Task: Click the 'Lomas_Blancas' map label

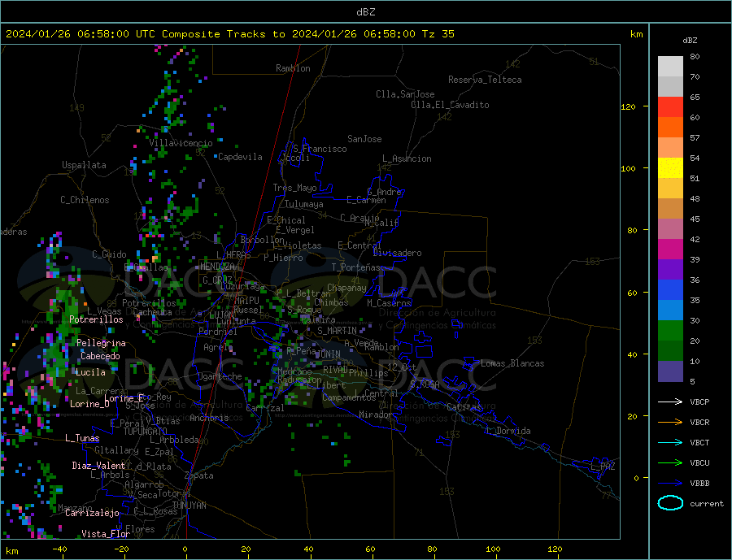Action: coord(512,363)
